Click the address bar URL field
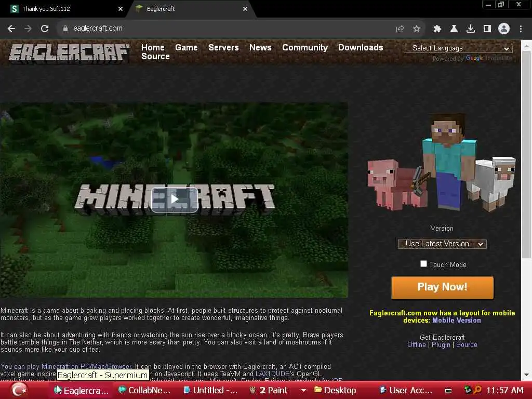This screenshot has height=399, width=532. (224, 29)
